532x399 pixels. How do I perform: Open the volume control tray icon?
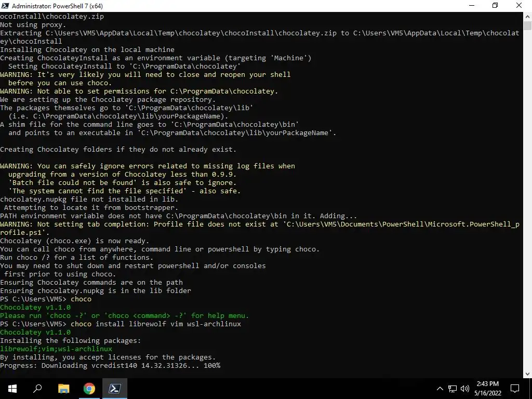[465, 389]
